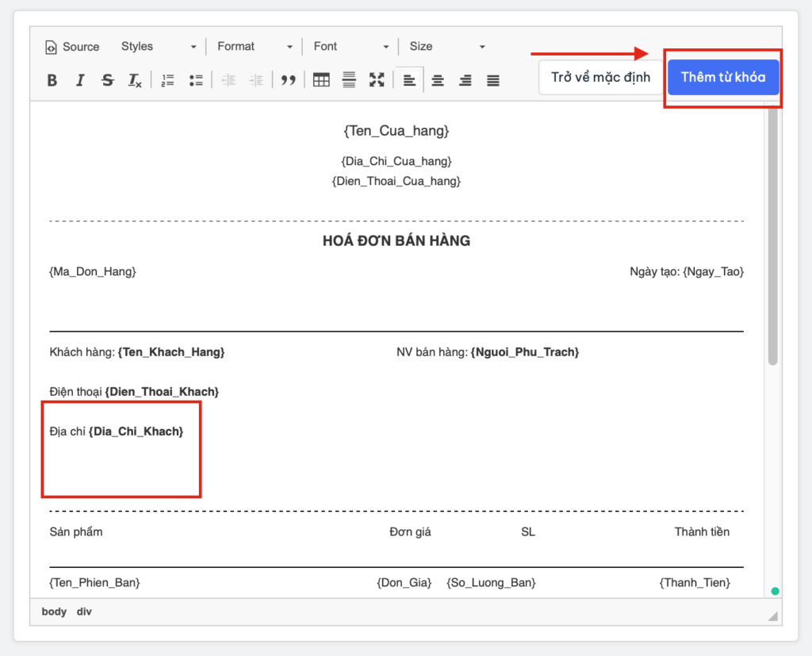This screenshot has width=812, height=656.
Task: Toggle Source view mode
Action: (72, 47)
